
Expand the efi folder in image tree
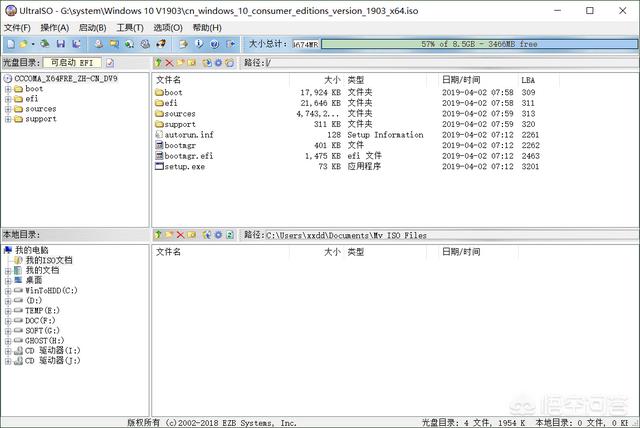[8, 99]
